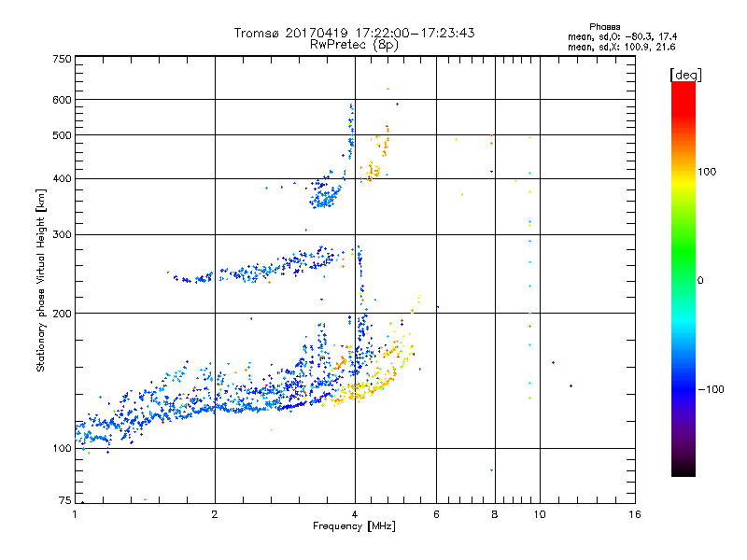This screenshot has height=560, width=747.
Task: Click the orange echo cluster near 400 km above 4 MHz
Action: coord(372,172)
